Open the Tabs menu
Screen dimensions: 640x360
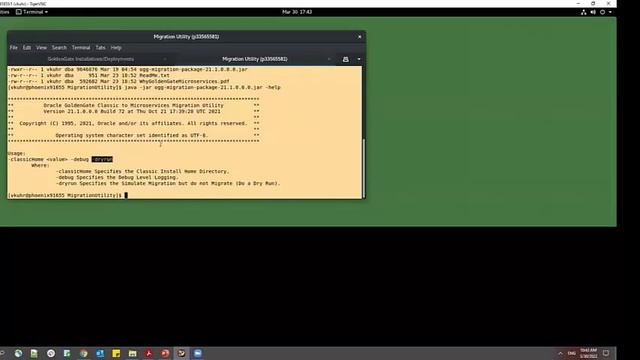100,48
